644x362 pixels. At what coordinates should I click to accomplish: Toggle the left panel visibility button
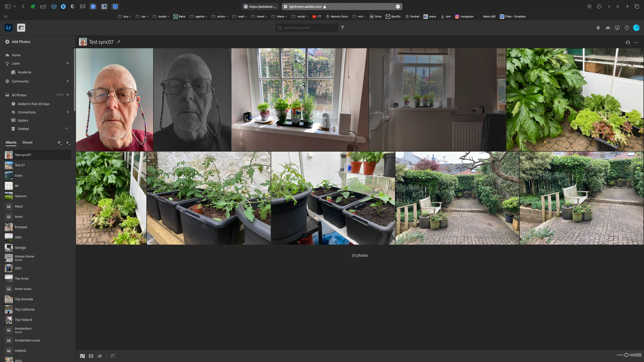coord(21,28)
